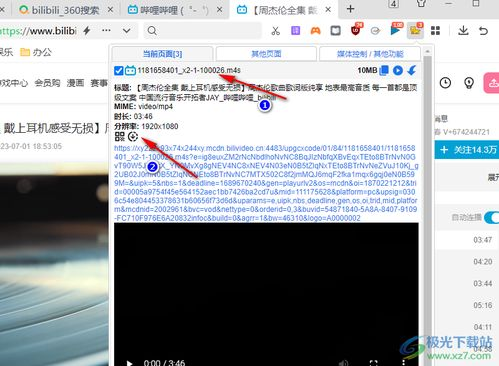Image resolution: width=499 pixels, height=366 pixels.
Task: Click the blue download arrow for m4s file
Action: tap(412, 70)
